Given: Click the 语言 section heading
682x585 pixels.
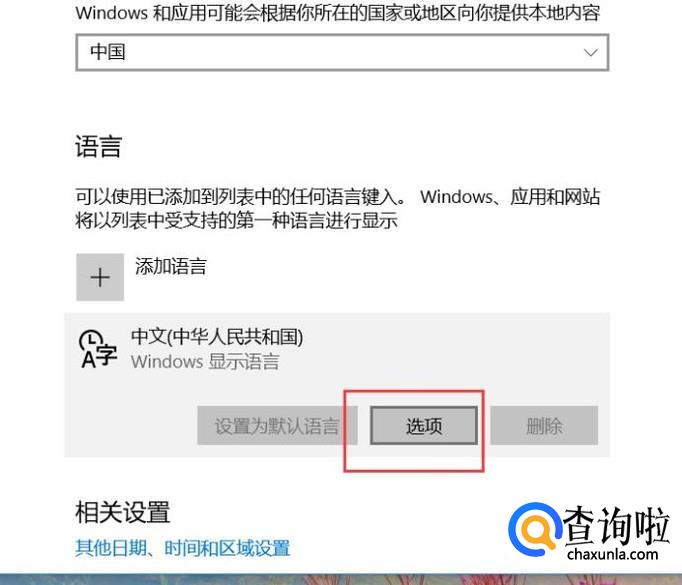Looking at the screenshot, I should click(x=98, y=146).
